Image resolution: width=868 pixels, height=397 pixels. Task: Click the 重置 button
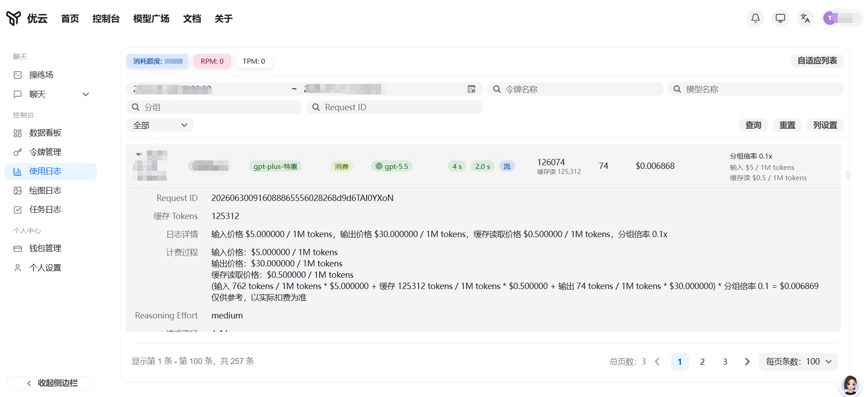[x=787, y=125]
